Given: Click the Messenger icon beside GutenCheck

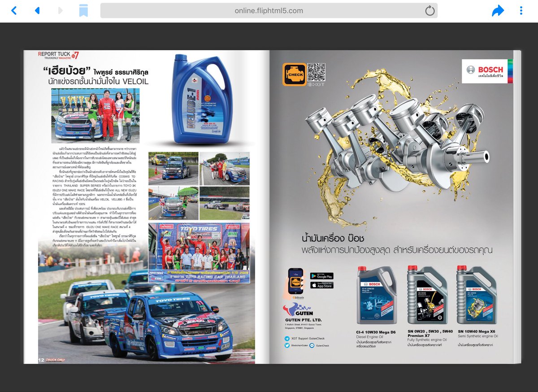Looking at the screenshot, I should 312,346.
